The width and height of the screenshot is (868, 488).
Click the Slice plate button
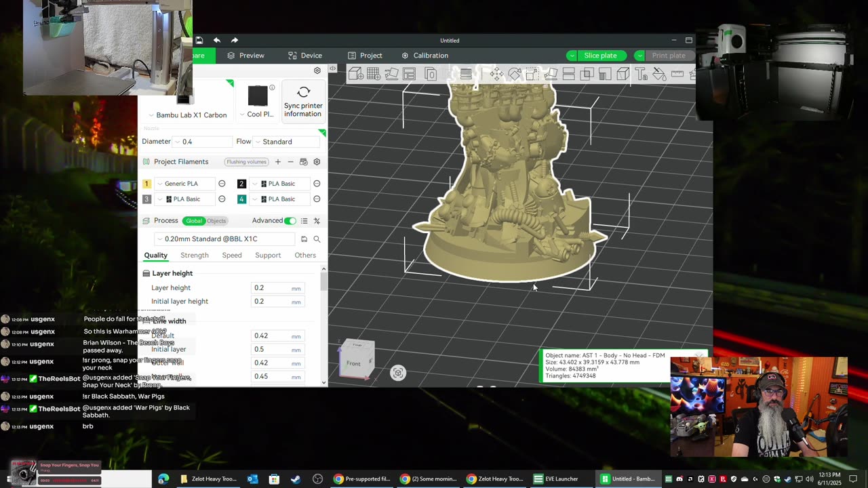tap(601, 56)
